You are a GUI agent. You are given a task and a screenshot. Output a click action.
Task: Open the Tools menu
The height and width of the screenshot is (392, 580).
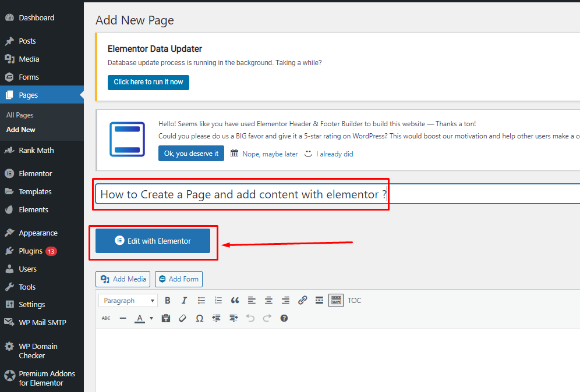click(x=42, y=287)
